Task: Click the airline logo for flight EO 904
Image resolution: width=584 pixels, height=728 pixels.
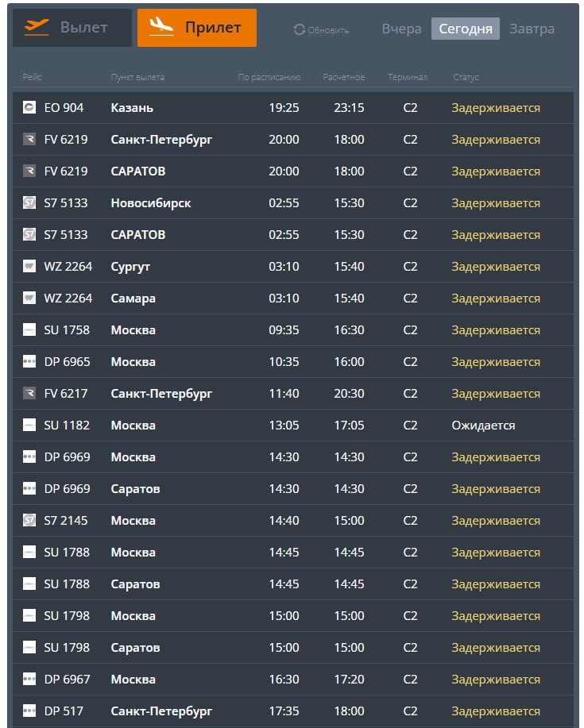Action: 29,107
